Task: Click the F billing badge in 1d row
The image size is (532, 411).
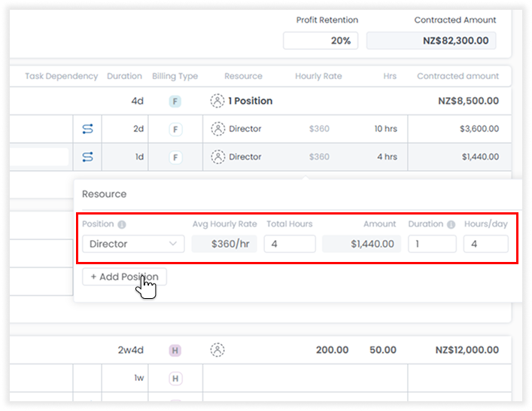Action: [175, 157]
